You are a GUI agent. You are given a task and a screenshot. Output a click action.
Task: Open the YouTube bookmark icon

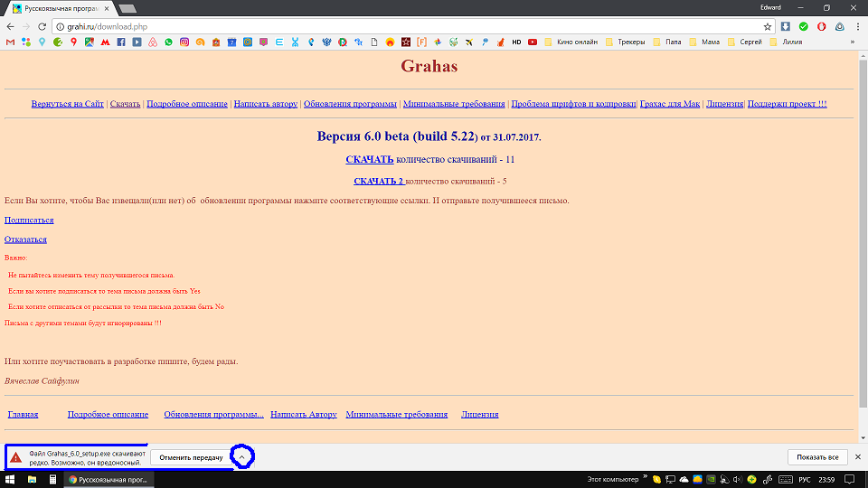click(x=533, y=42)
